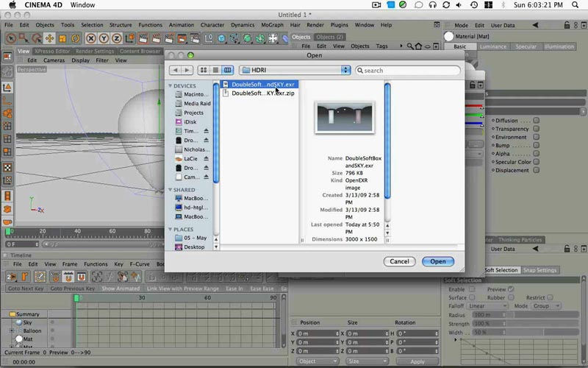Viewport: 588px width, 368px height.
Task: Switch dialog to icon view
Action: (204, 70)
